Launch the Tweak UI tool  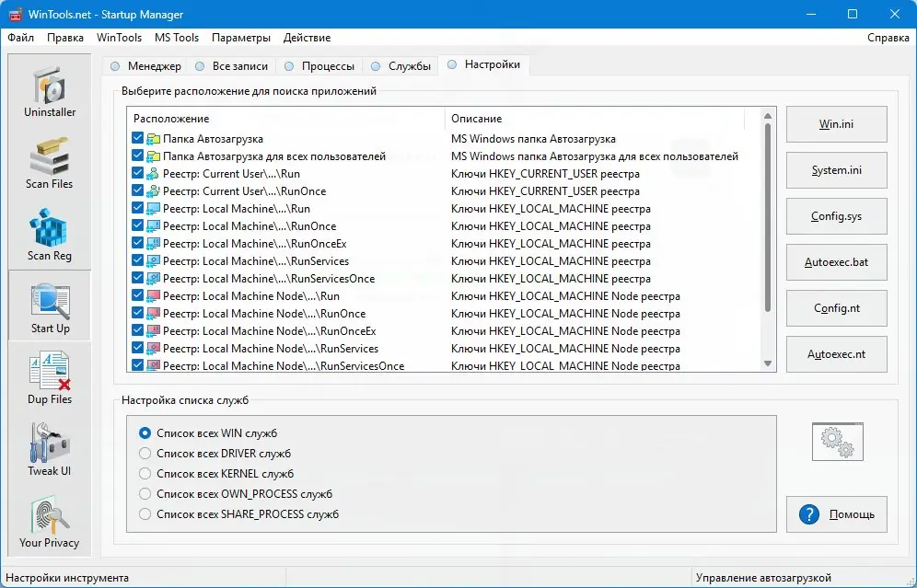[49, 447]
